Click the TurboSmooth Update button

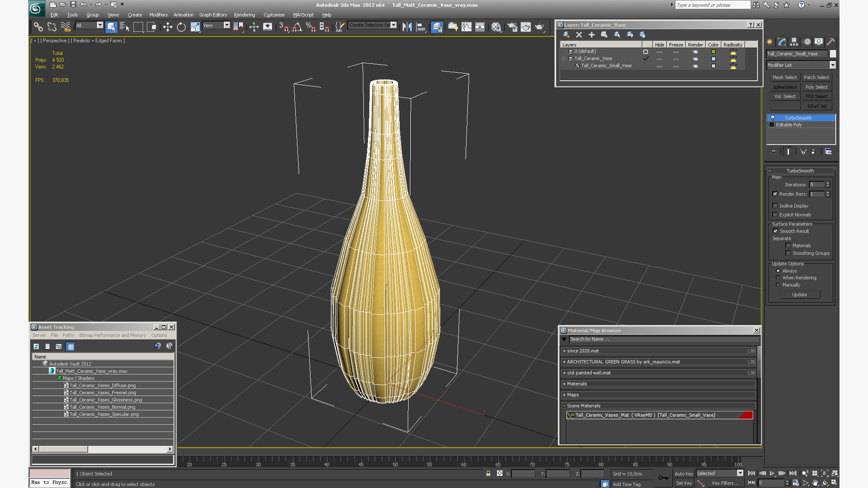pos(799,295)
